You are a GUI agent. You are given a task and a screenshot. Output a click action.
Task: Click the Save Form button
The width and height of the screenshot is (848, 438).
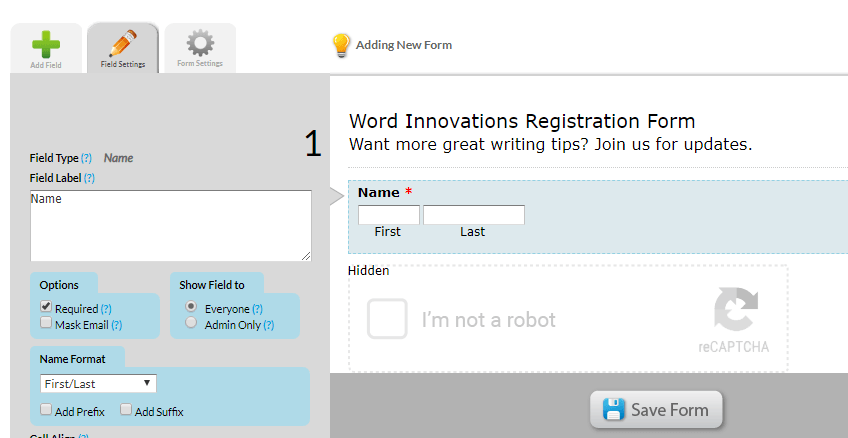pyautogui.click(x=656, y=409)
